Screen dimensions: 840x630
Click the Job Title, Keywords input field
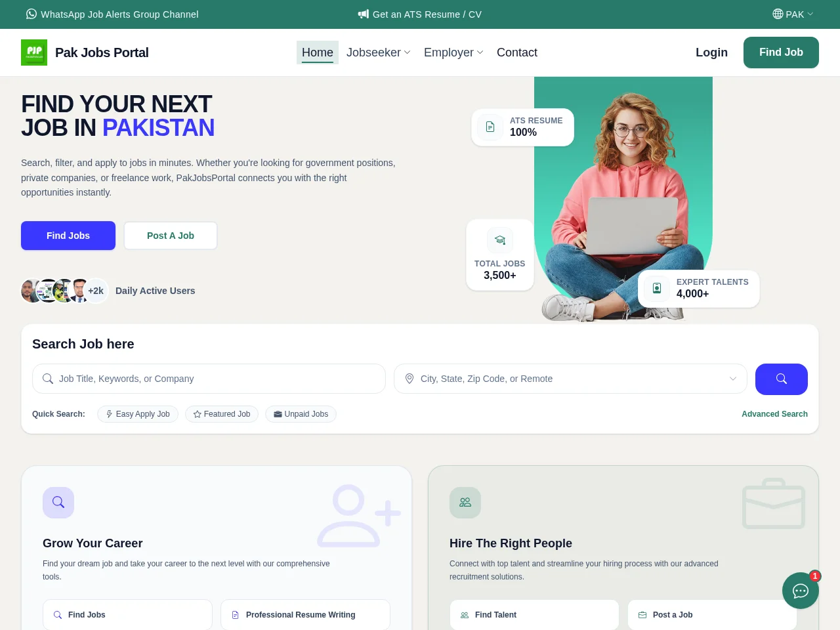pos(209,379)
